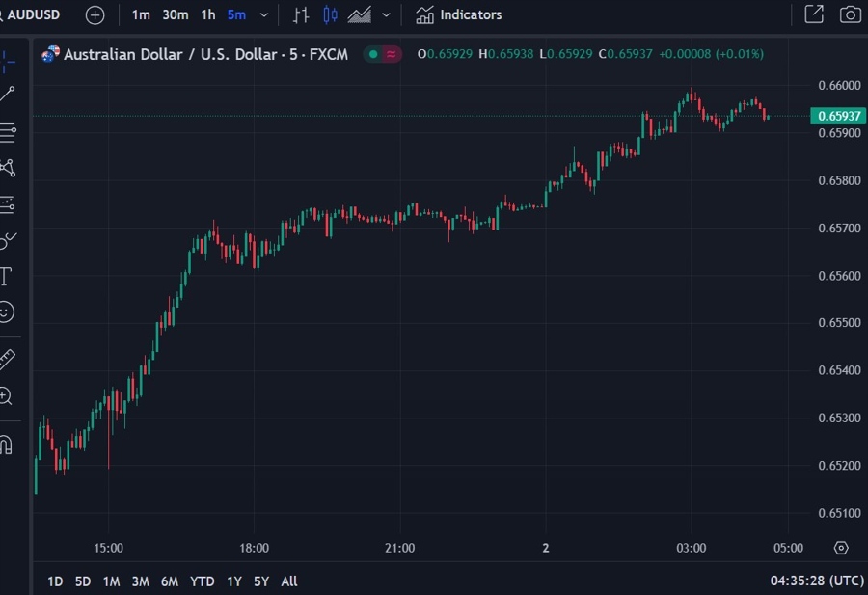
Task: Set range to 1M
Action: pos(111,581)
